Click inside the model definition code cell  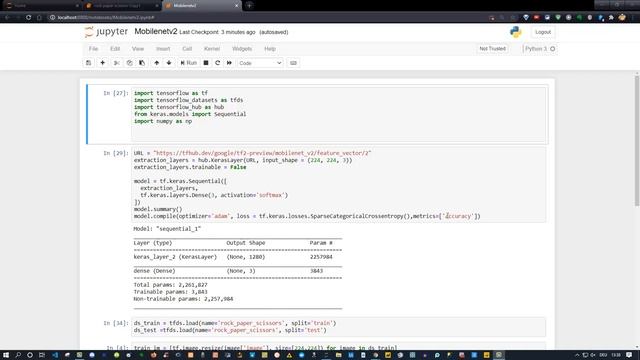click(x=338, y=184)
